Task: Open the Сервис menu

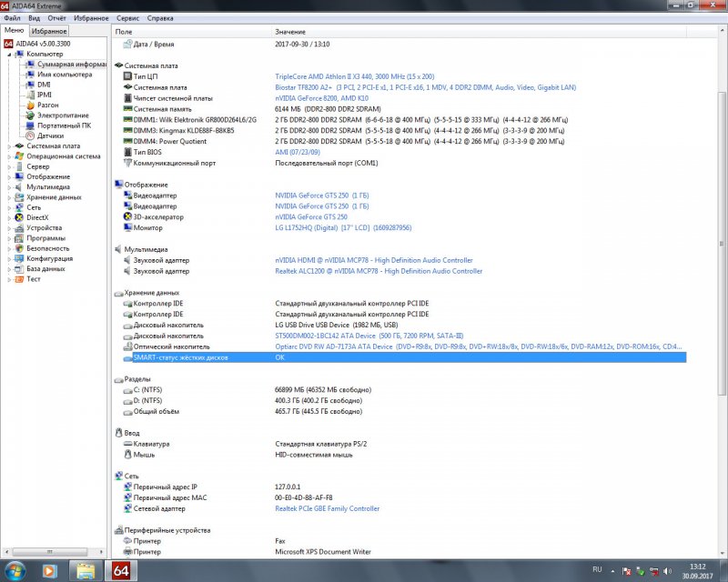Action: (128, 18)
